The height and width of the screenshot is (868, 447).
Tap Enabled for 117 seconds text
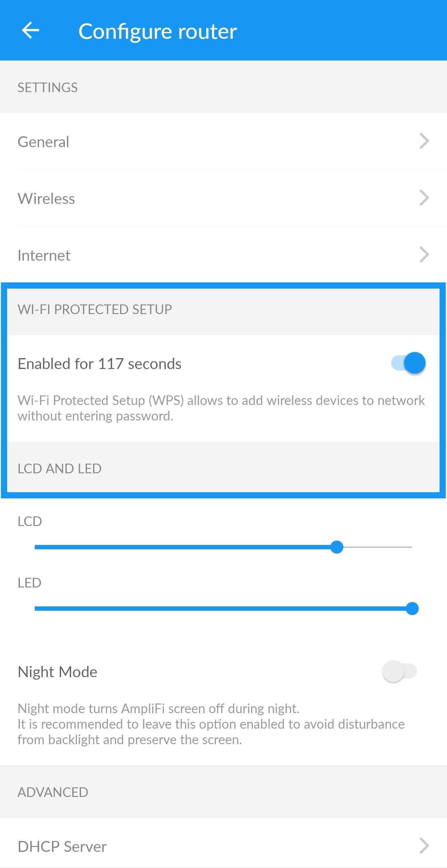click(x=99, y=364)
